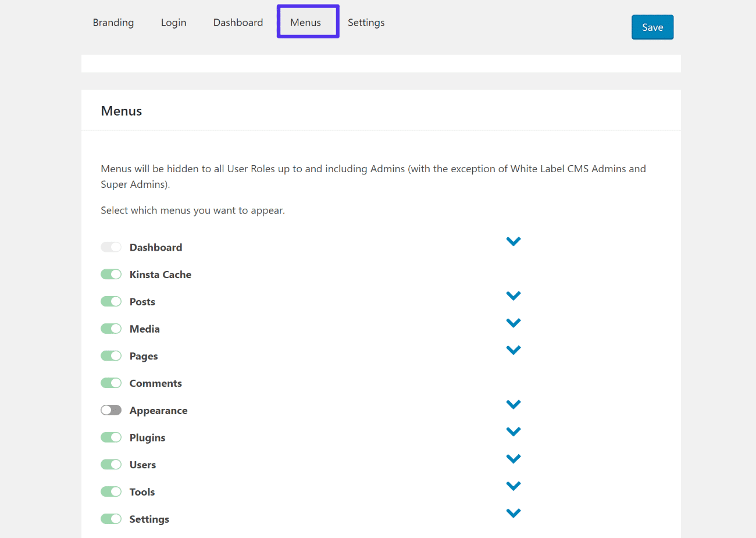Open the Login settings tab
Viewport: 756px width, 538px height.
pos(173,22)
